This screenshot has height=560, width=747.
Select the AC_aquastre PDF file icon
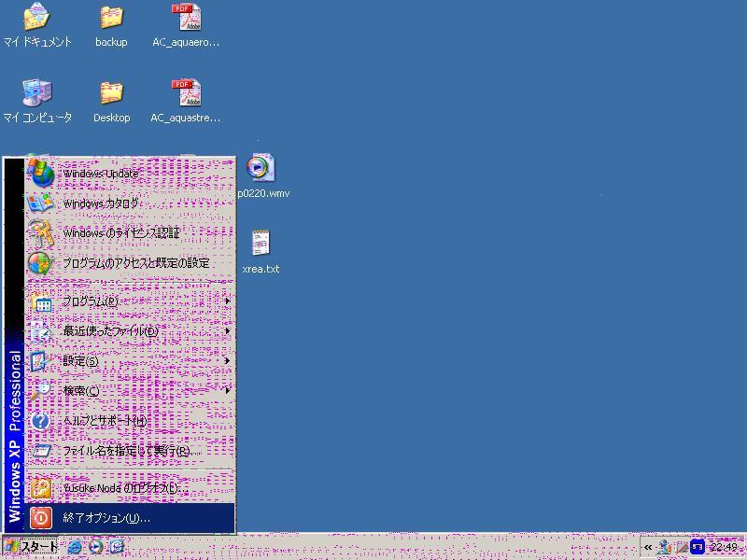[x=186, y=101]
